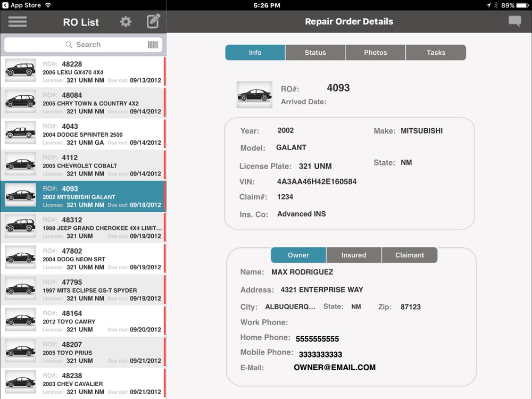Open the chat message icon
Image resolution: width=532 pixels, height=399 pixels.
514,21
